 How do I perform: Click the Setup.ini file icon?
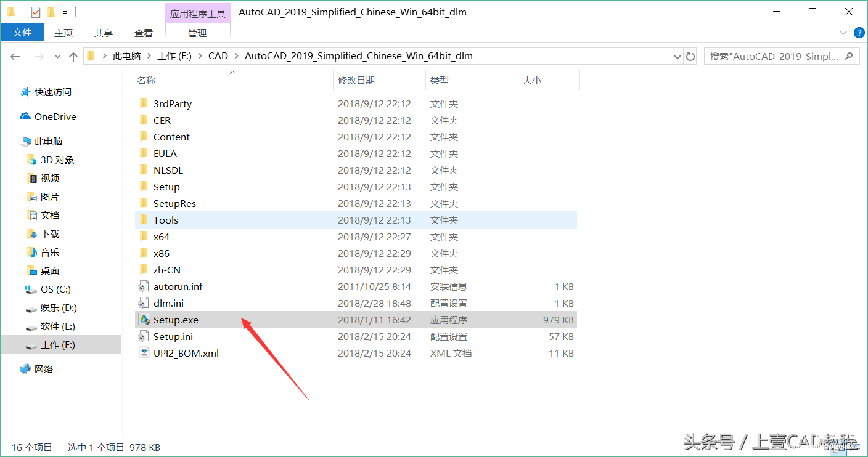(144, 336)
